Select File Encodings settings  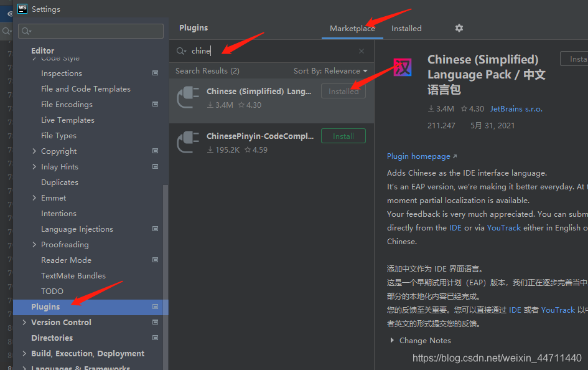(x=67, y=105)
